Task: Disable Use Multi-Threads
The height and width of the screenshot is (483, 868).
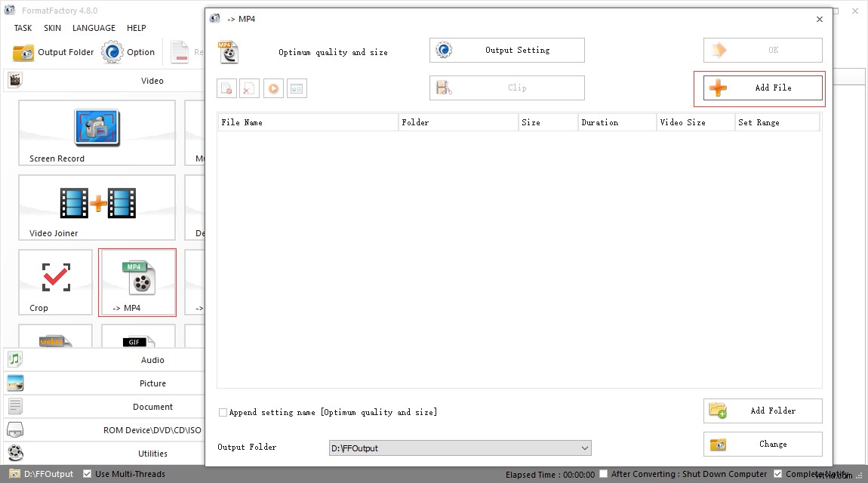Action: pos(88,474)
